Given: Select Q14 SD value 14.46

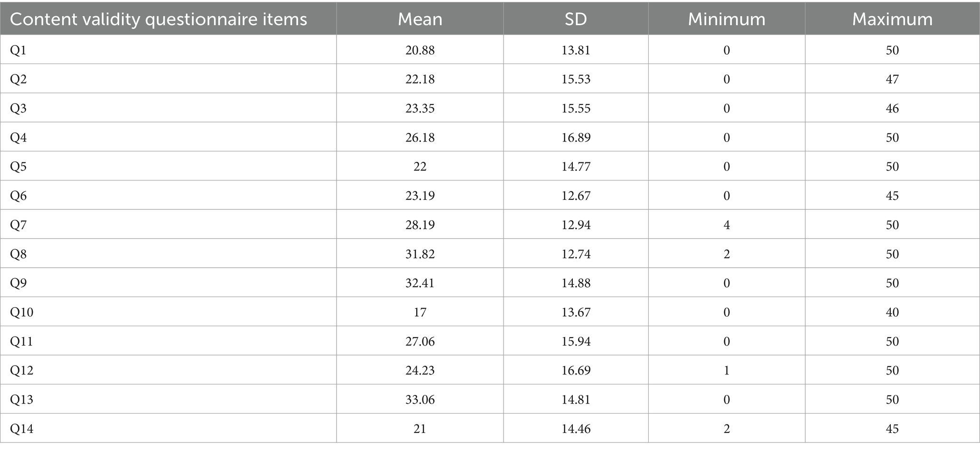Looking at the screenshot, I should tap(576, 429).
